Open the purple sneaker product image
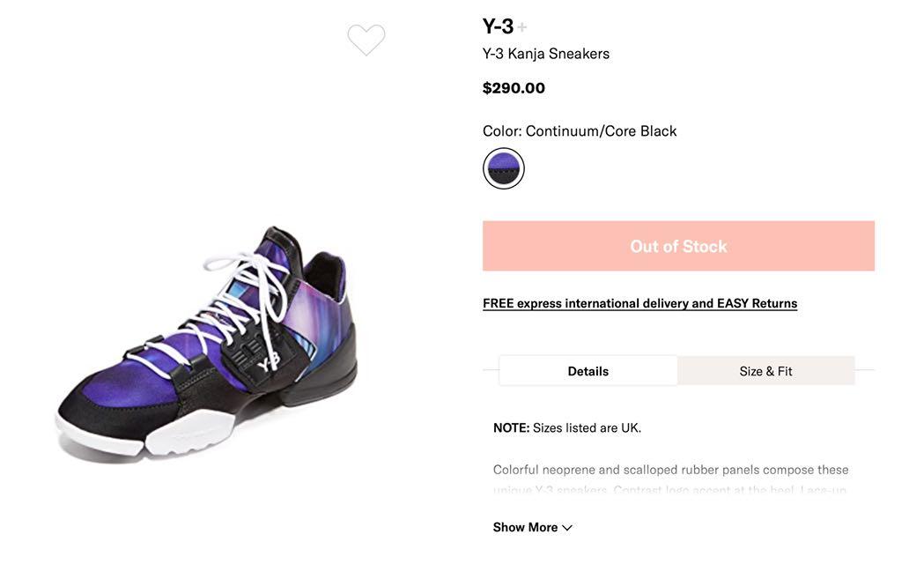This screenshot has width=924, height=564. (x=207, y=342)
